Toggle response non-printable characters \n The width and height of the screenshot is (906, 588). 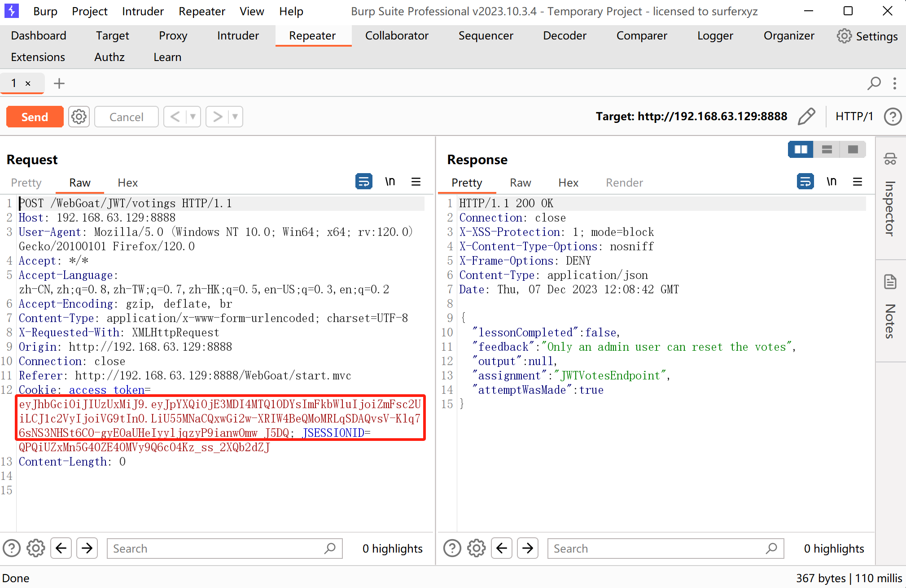pos(832,182)
